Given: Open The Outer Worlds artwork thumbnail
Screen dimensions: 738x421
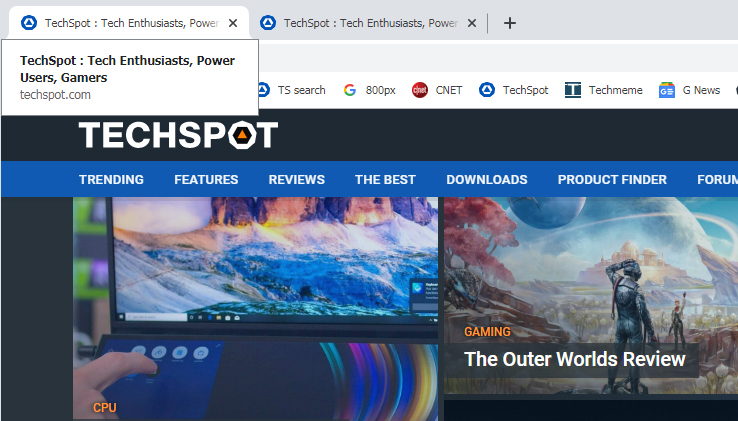Looking at the screenshot, I should pyautogui.click(x=591, y=295).
